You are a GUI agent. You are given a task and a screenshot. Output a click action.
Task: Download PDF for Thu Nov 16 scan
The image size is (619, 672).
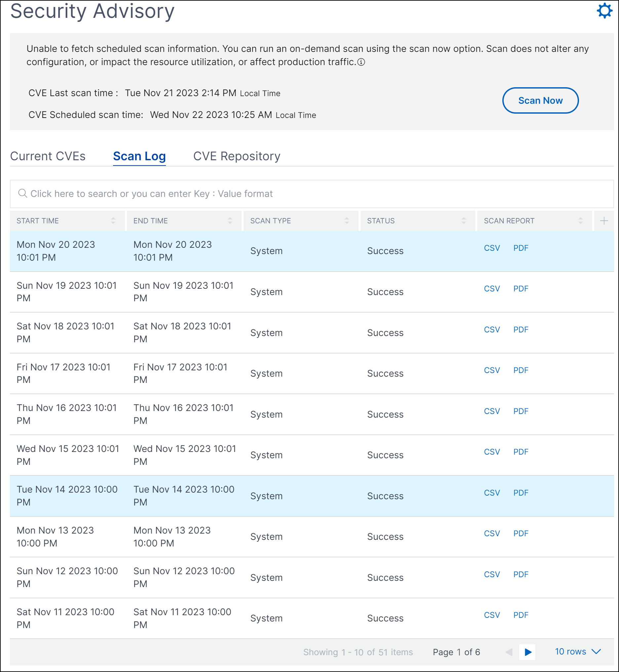tap(521, 411)
